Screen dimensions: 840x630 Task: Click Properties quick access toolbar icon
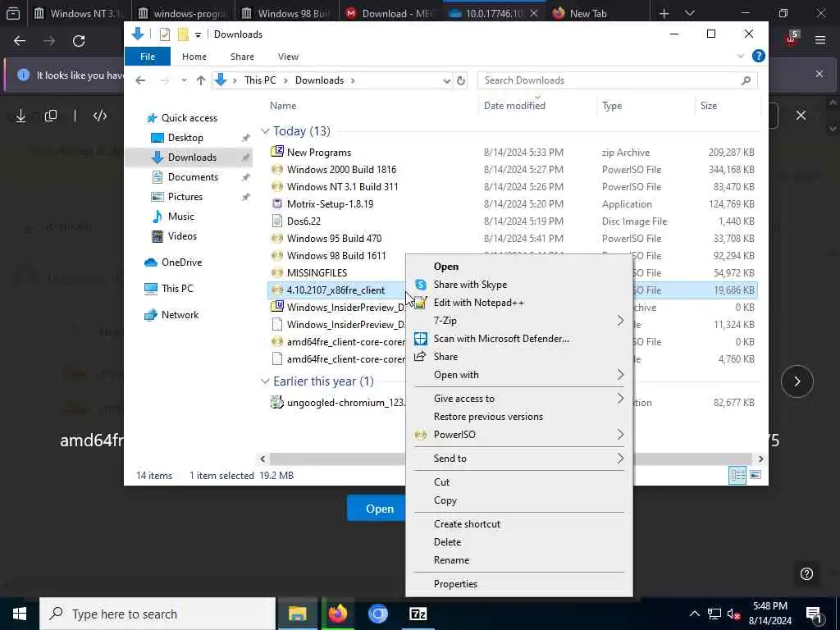click(x=164, y=34)
